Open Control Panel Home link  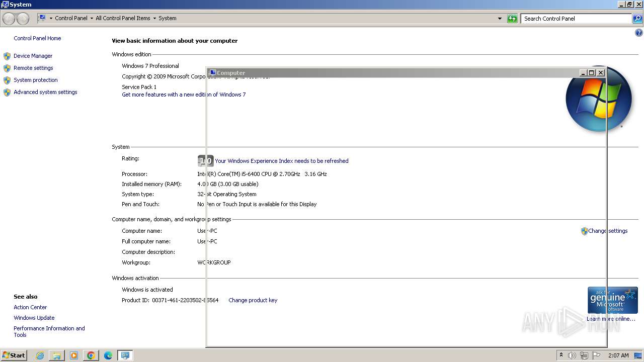click(37, 38)
